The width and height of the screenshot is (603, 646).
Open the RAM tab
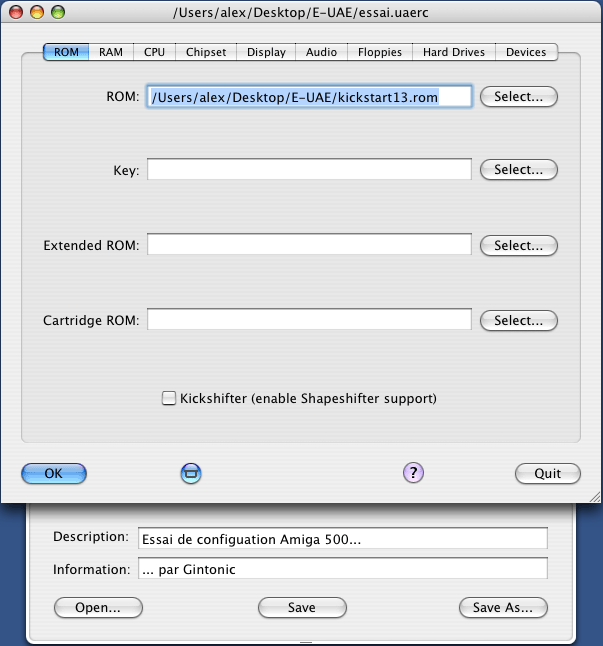[111, 52]
